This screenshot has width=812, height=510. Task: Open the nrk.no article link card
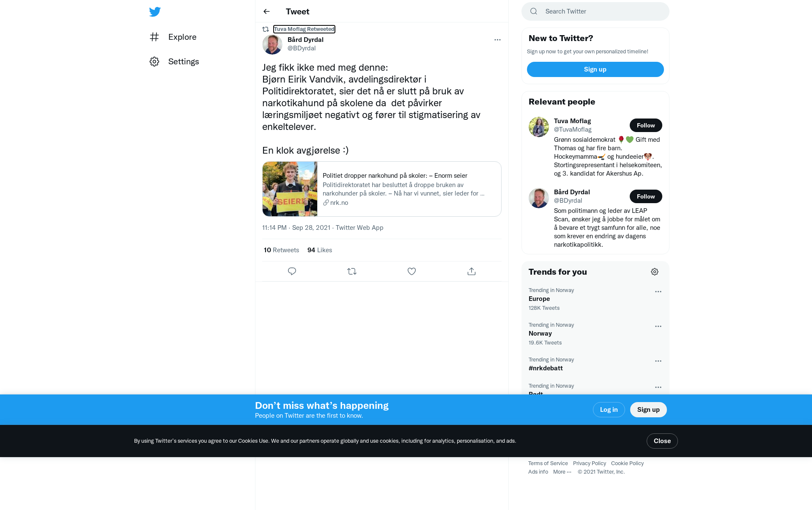click(x=381, y=189)
